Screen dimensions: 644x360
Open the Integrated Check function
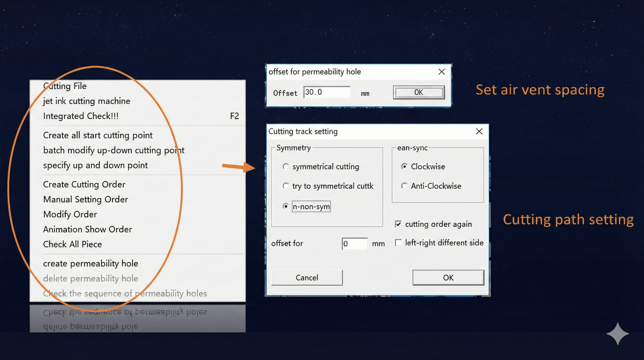[x=81, y=116]
